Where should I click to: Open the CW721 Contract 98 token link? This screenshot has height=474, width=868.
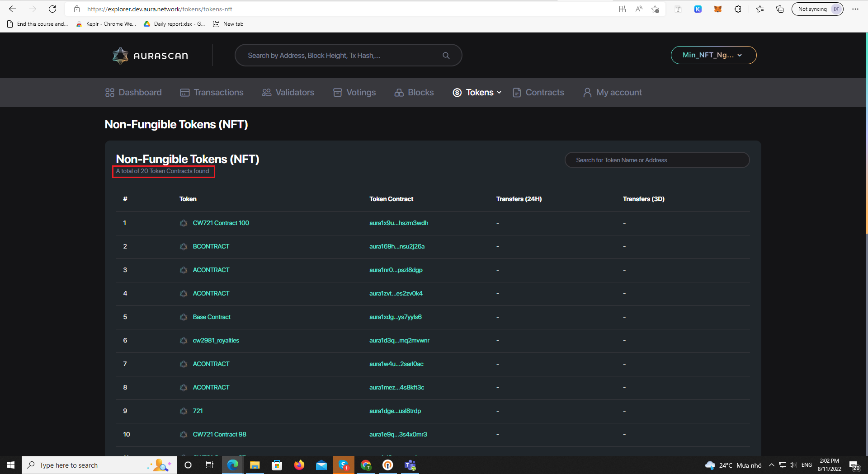click(x=219, y=435)
